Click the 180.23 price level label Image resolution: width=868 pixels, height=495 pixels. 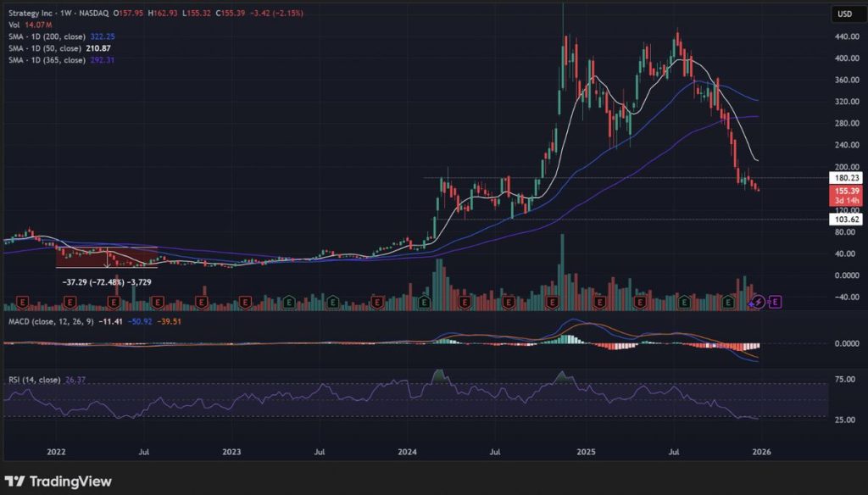844,178
